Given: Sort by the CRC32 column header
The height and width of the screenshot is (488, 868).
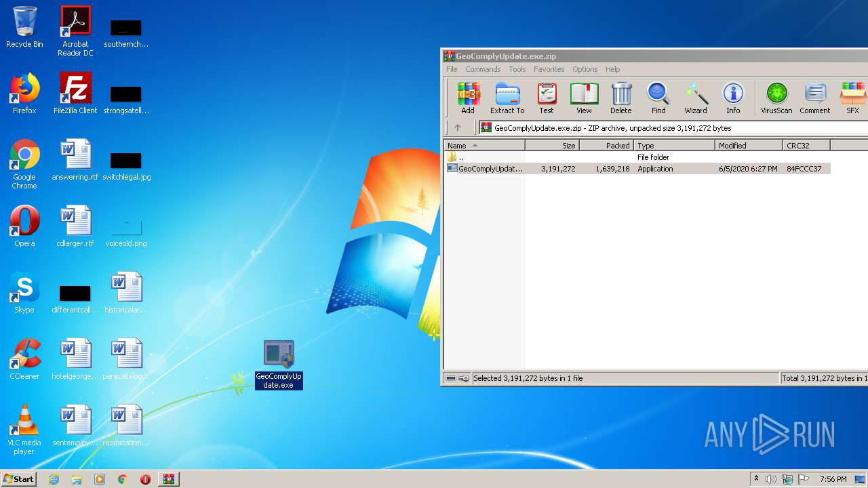Looking at the screenshot, I should (x=806, y=146).
